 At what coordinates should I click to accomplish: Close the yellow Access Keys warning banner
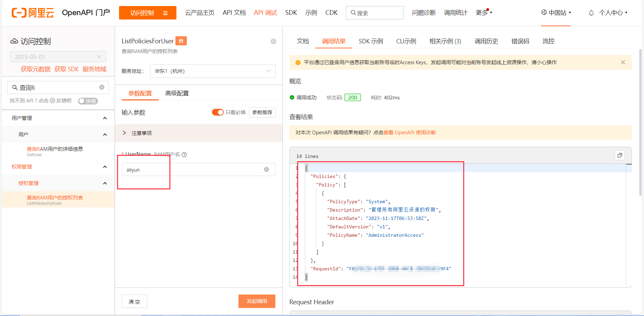coord(623,62)
